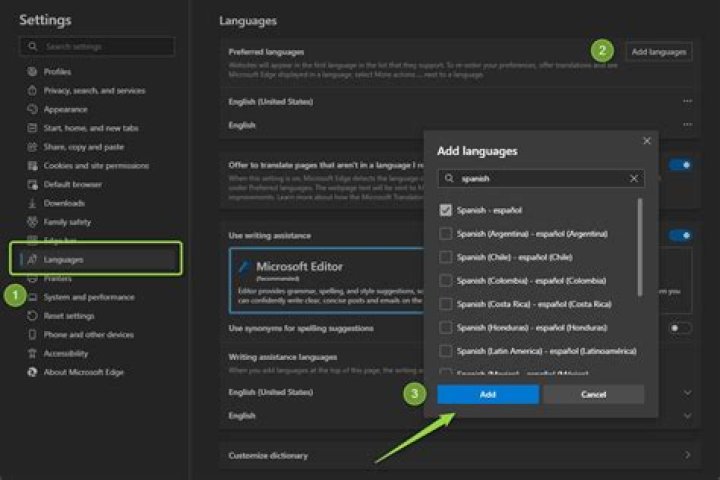This screenshot has width=720, height=480.
Task: Select the Microsoft Editor option card
Action: [x=327, y=281]
